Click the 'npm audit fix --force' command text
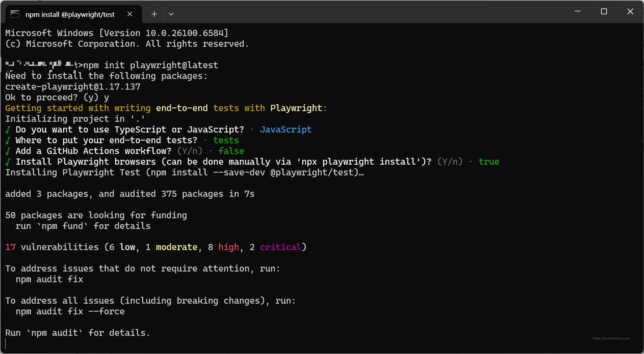The height and width of the screenshot is (354, 644). pyautogui.click(x=70, y=311)
